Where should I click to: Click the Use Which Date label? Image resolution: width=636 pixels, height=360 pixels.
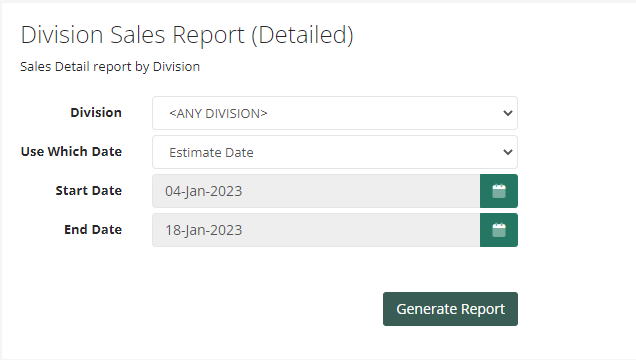pos(71,151)
